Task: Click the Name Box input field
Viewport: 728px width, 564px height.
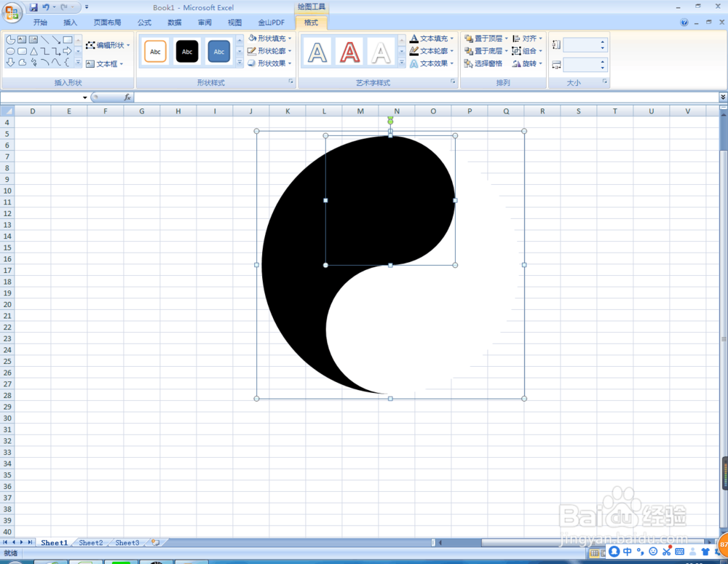Action: click(x=41, y=97)
